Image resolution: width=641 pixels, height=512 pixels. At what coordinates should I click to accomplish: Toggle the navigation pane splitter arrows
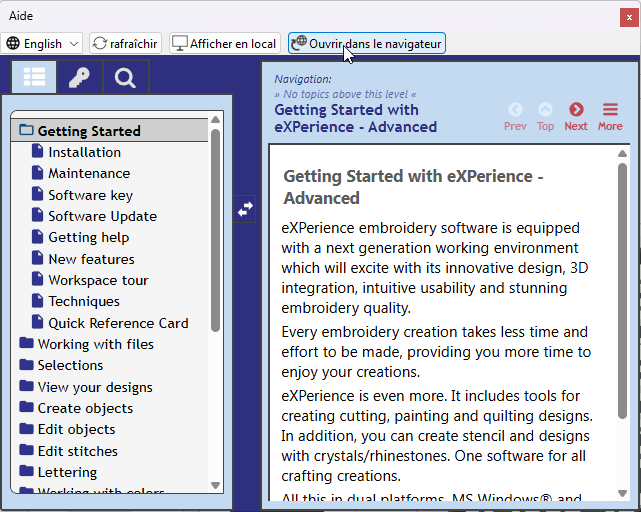(x=245, y=208)
